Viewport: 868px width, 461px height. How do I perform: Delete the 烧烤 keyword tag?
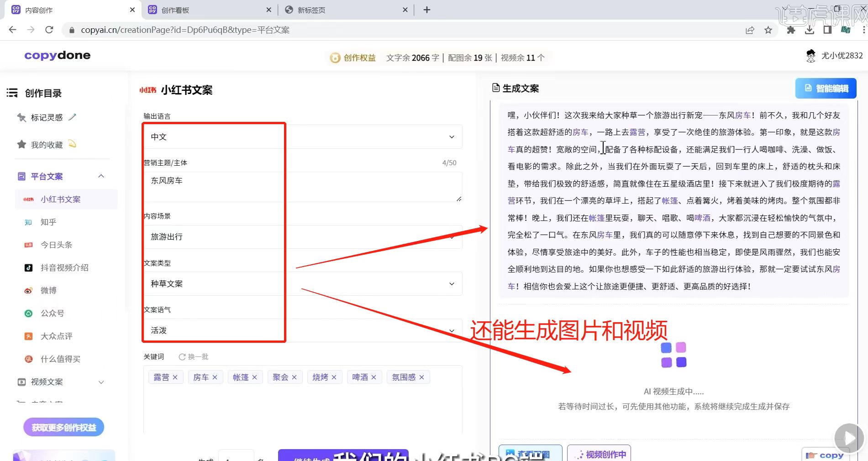point(334,377)
